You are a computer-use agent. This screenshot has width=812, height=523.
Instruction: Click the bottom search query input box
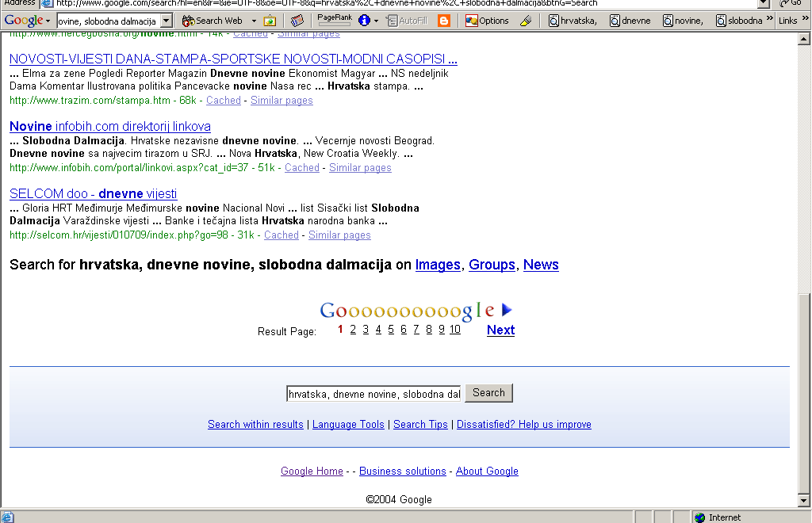click(373, 394)
